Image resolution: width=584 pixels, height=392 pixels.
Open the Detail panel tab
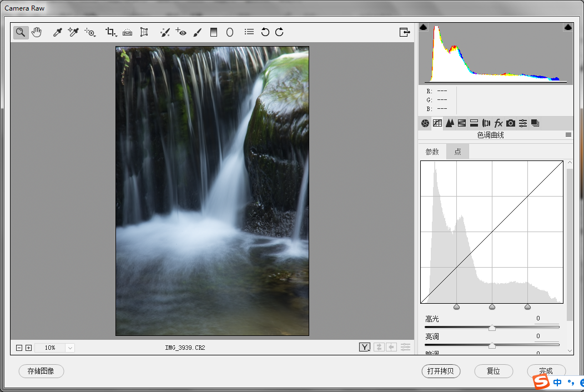click(x=450, y=123)
